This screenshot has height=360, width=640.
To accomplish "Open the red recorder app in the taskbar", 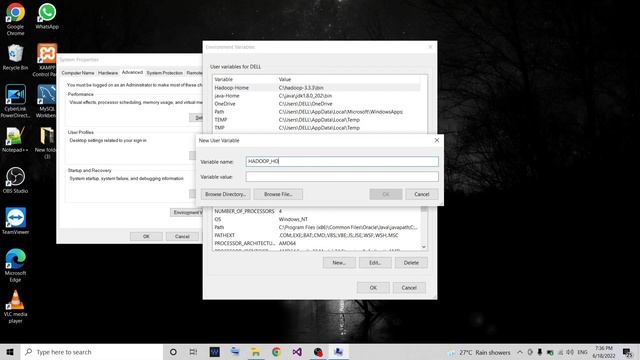I will (x=318, y=352).
